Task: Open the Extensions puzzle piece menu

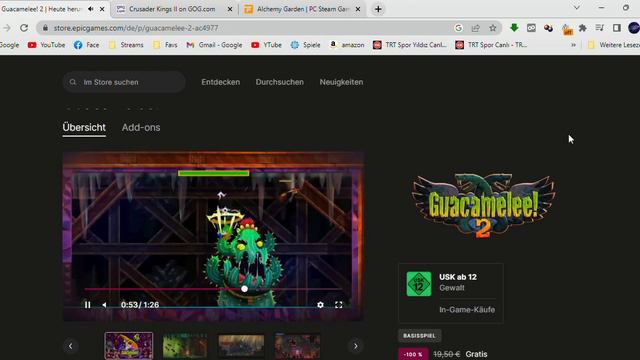Action: click(x=583, y=28)
